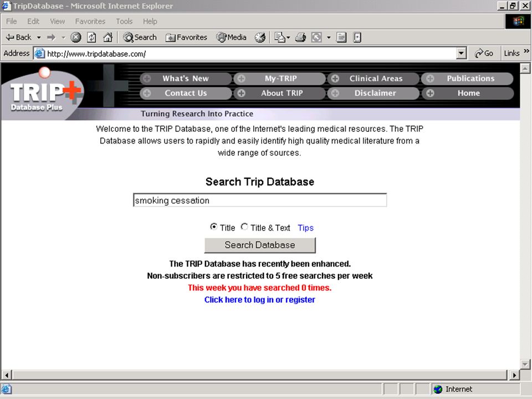532x399 pixels.
Task: Open the Media toolbar button
Action: (232, 37)
